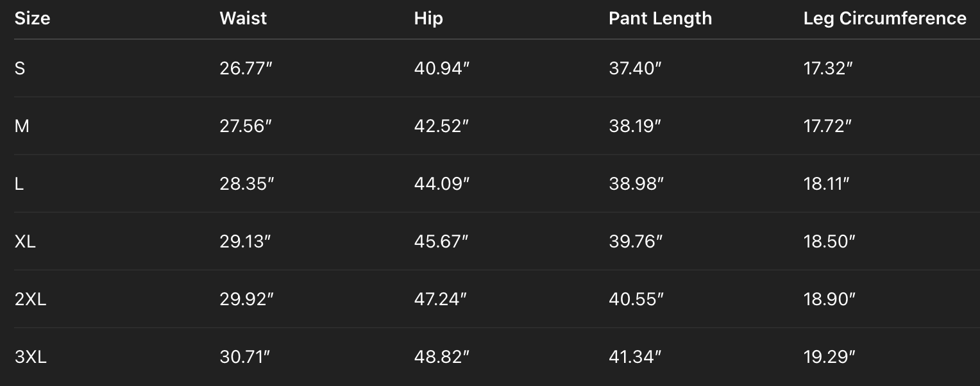
Task: Select the L size row label
Action: (x=19, y=184)
